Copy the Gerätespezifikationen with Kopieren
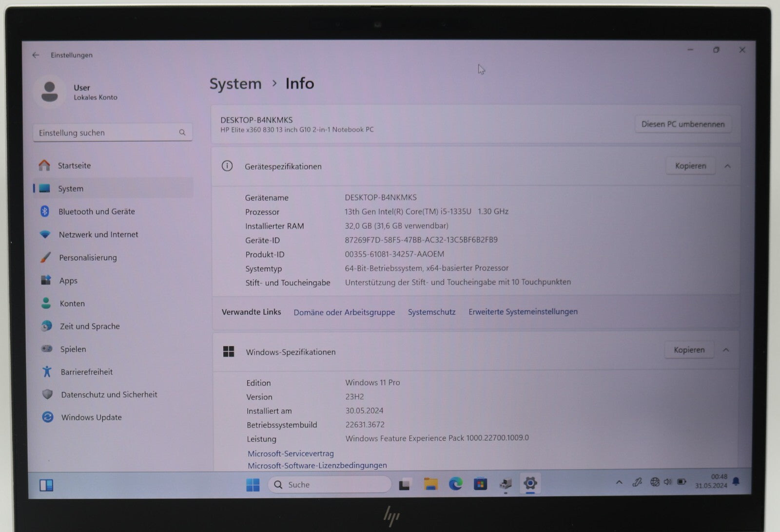 pyautogui.click(x=690, y=166)
